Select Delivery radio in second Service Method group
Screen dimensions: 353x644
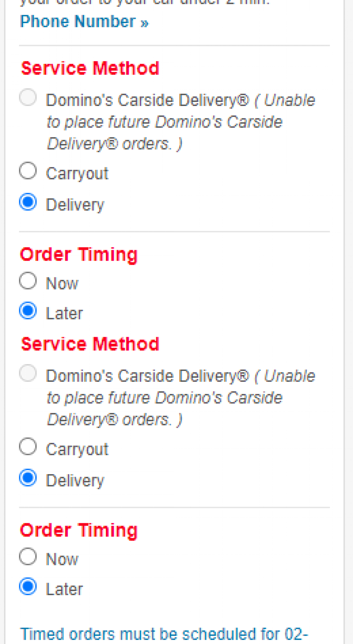tap(28, 478)
